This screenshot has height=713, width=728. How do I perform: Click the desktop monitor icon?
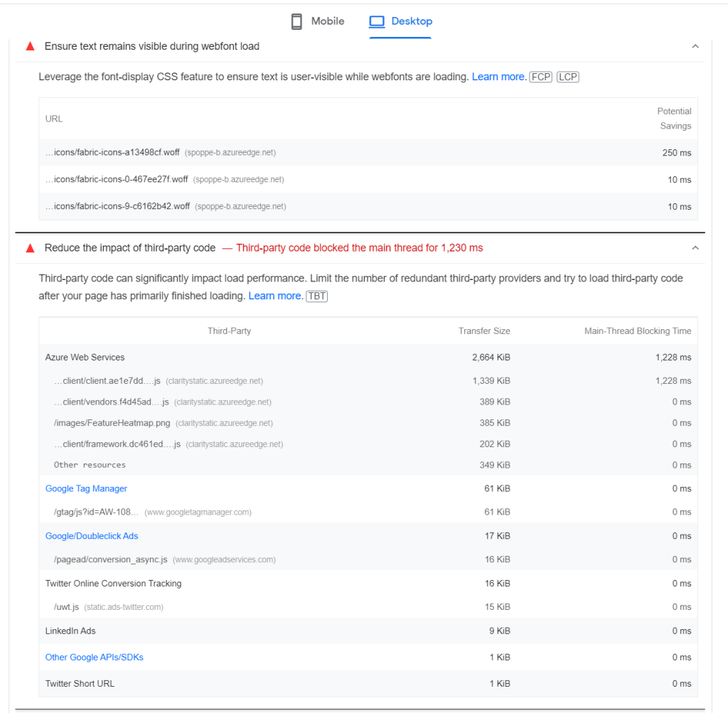[377, 21]
